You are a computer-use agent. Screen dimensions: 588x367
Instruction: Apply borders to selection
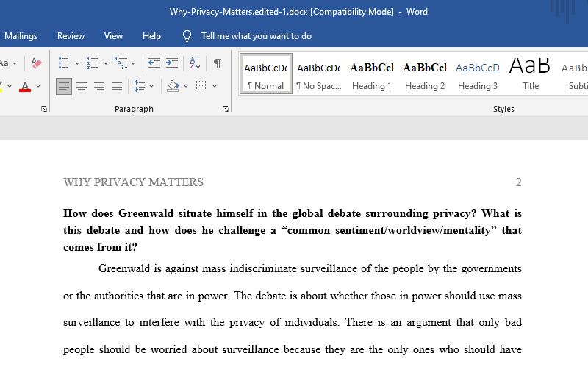click(201, 86)
